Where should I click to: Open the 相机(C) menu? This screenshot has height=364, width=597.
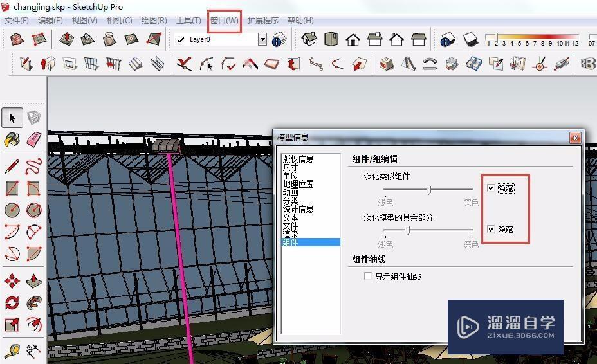click(x=120, y=20)
